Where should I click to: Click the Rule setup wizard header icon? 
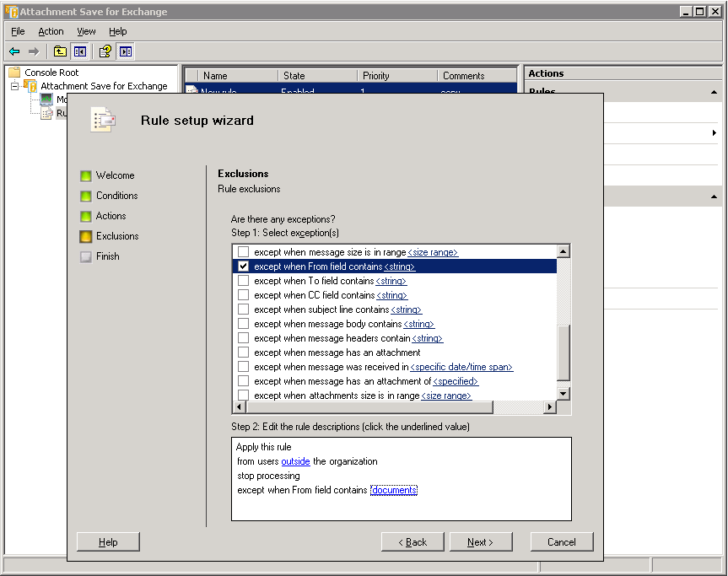click(x=103, y=120)
